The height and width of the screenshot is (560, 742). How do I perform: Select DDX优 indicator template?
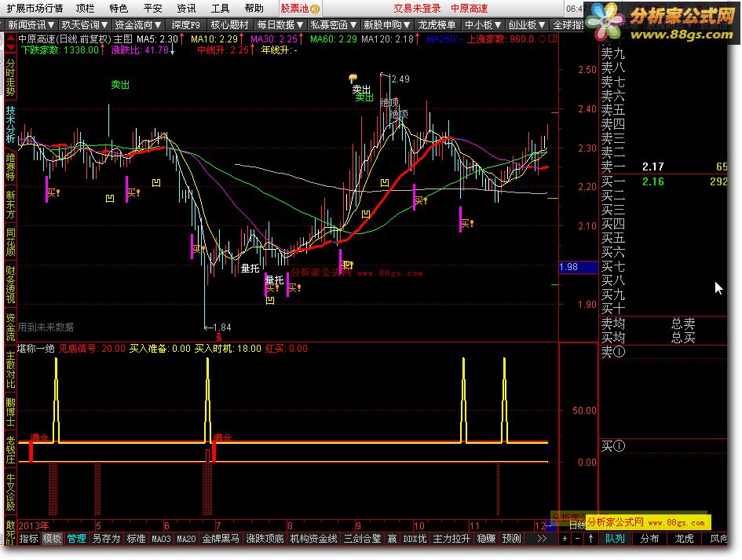415,539
